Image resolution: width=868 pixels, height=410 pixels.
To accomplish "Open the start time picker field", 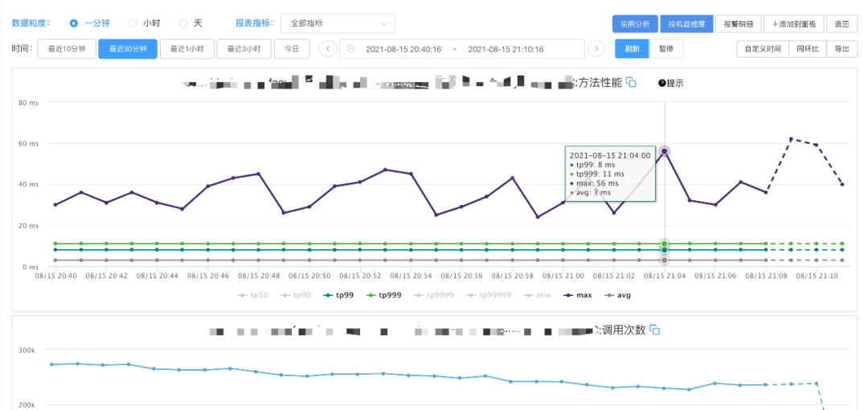I will 403,49.
